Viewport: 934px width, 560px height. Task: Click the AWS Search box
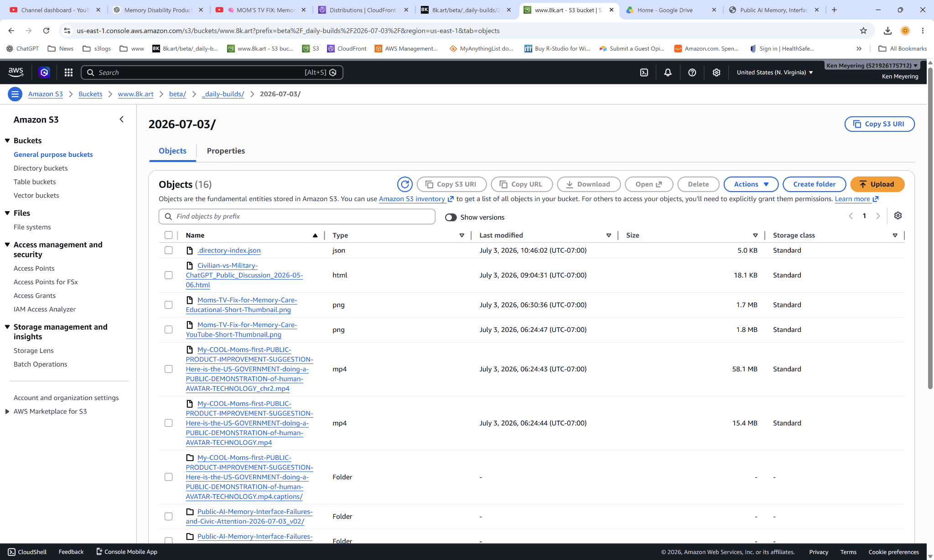[212, 73]
